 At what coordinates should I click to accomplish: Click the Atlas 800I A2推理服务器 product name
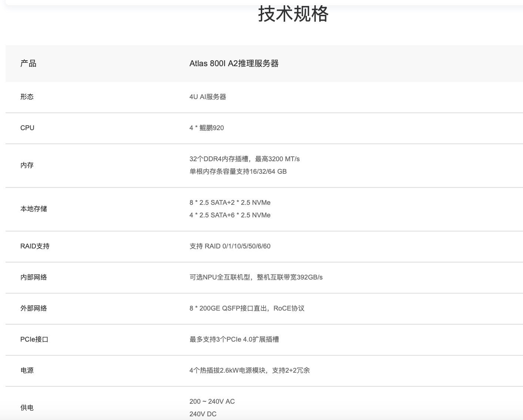234,64
